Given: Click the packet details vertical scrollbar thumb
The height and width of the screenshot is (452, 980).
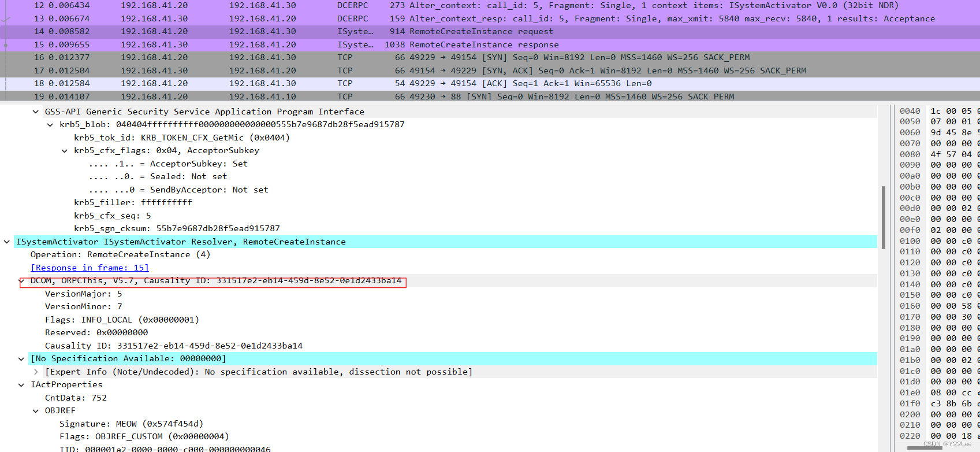Looking at the screenshot, I should (x=884, y=217).
